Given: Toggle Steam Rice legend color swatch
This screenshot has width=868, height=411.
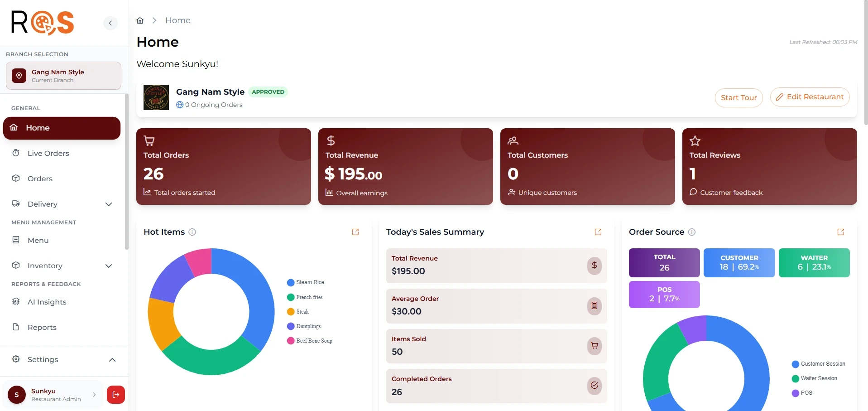Looking at the screenshot, I should [291, 283].
